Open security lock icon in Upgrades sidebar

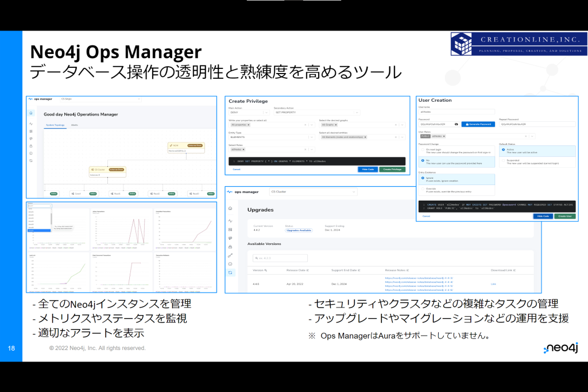[x=230, y=247]
